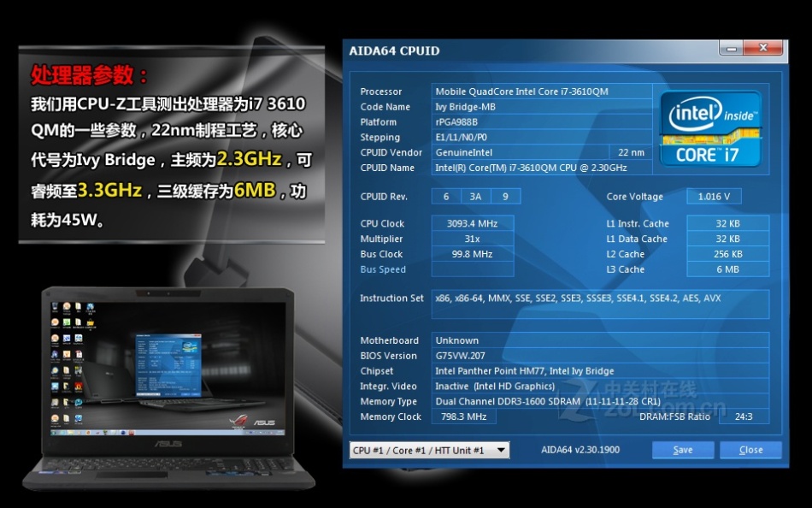Click the laptop photo showing ASUS desktop
Screen dimensions: 812x508
[168, 389]
